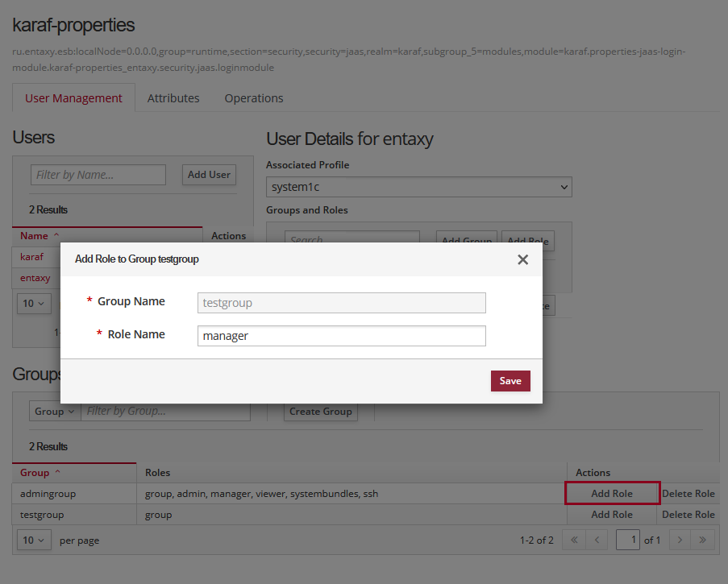The width and height of the screenshot is (728, 584).
Task: Jump to the last groups page
Action: click(702, 540)
